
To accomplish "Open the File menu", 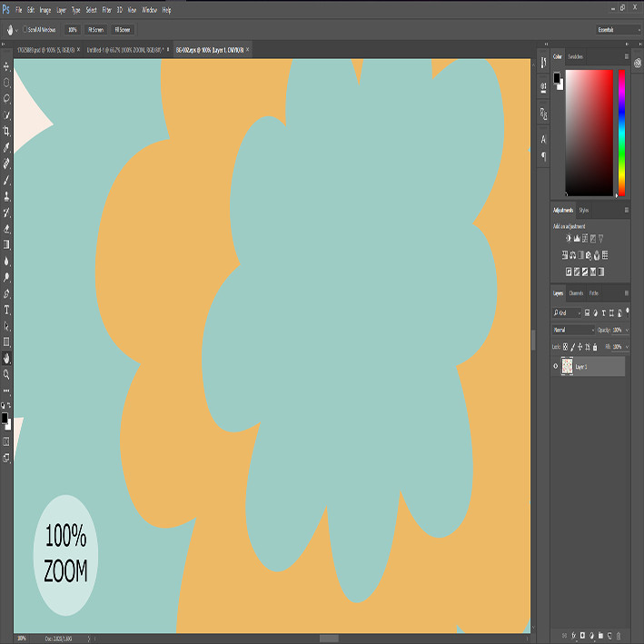I will click(x=19, y=10).
